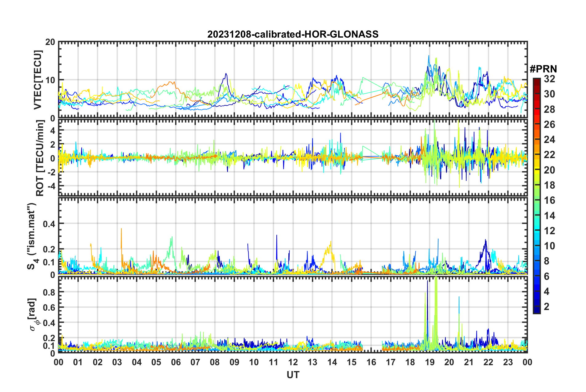
Task: Pick UT axis tick label "04"
Action: [137, 362]
